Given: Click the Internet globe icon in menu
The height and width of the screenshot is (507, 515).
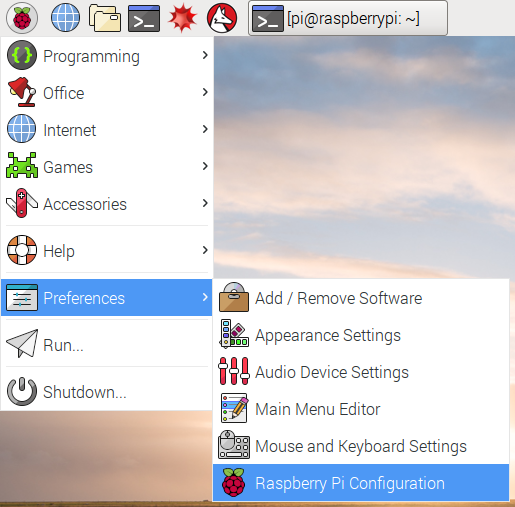Looking at the screenshot, I should (22, 129).
